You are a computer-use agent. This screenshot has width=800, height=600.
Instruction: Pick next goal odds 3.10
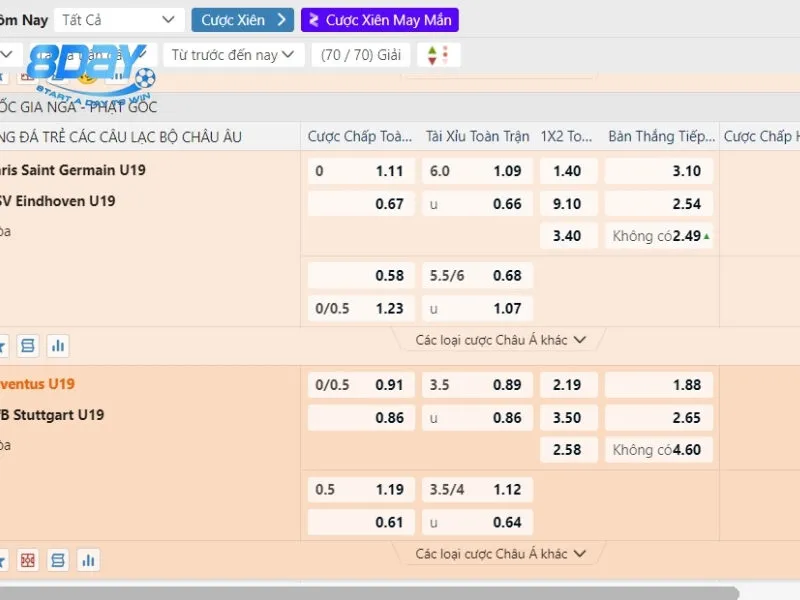pyautogui.click(x=659, y=171)
